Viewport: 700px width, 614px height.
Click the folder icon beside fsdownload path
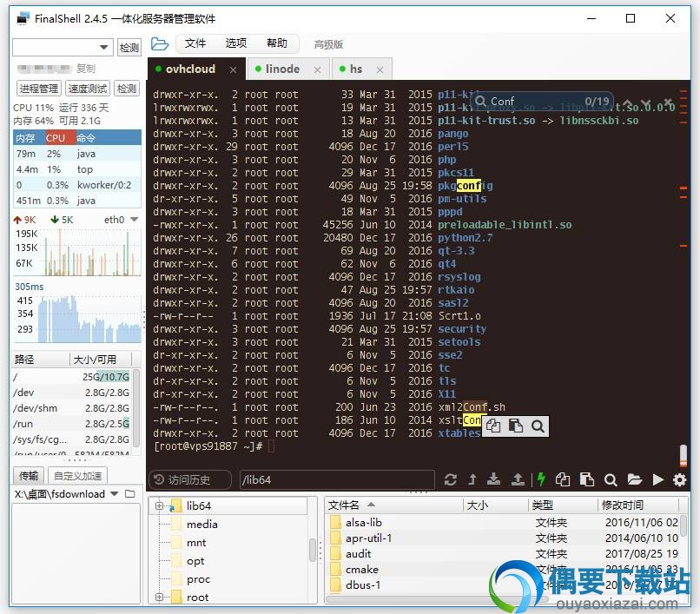pyautogui.click(x=130, y=494)
